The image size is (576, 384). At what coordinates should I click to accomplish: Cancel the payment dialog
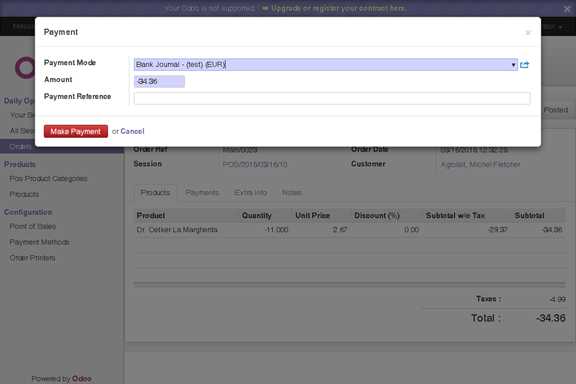(x=132, y=131)
